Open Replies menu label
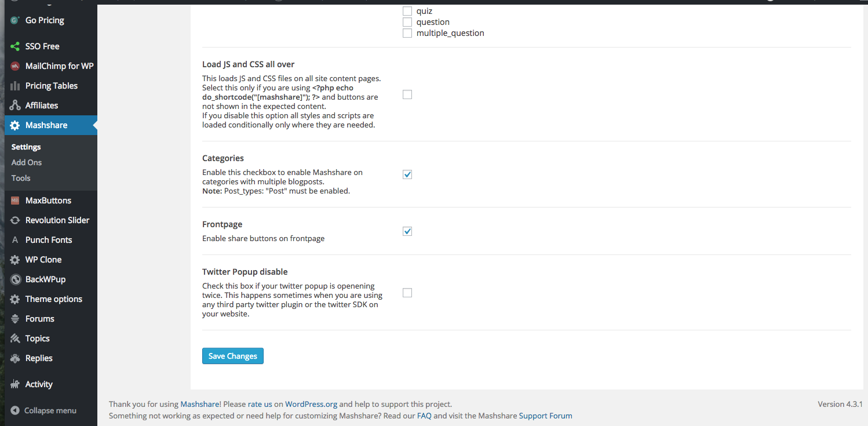Screen dimensions: 868x426 pyautogui.click(x=39, y=358)
